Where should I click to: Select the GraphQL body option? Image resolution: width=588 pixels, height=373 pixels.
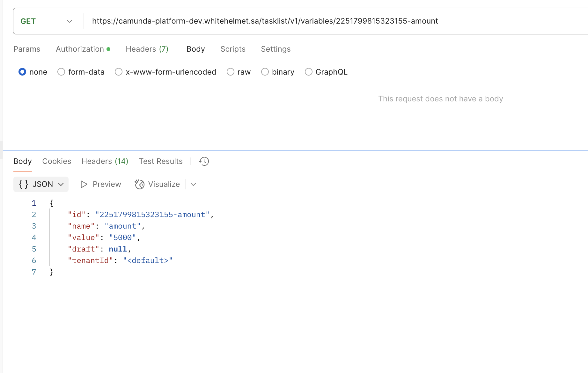[x=326, y=72]
